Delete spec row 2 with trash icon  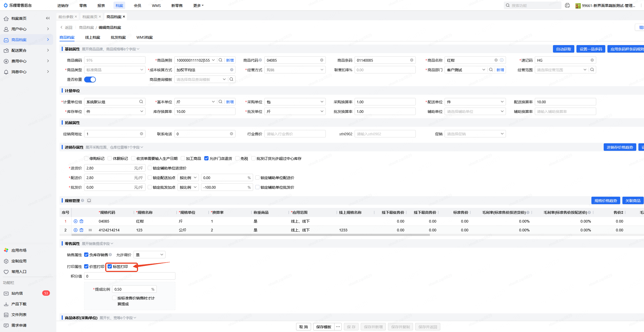pyautogui.click(x=82, y=230)
